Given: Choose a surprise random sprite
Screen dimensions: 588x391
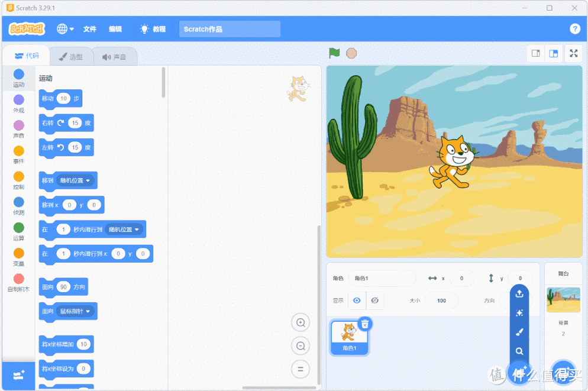Looking at the screenshot, I should click(x=519, y=313).
